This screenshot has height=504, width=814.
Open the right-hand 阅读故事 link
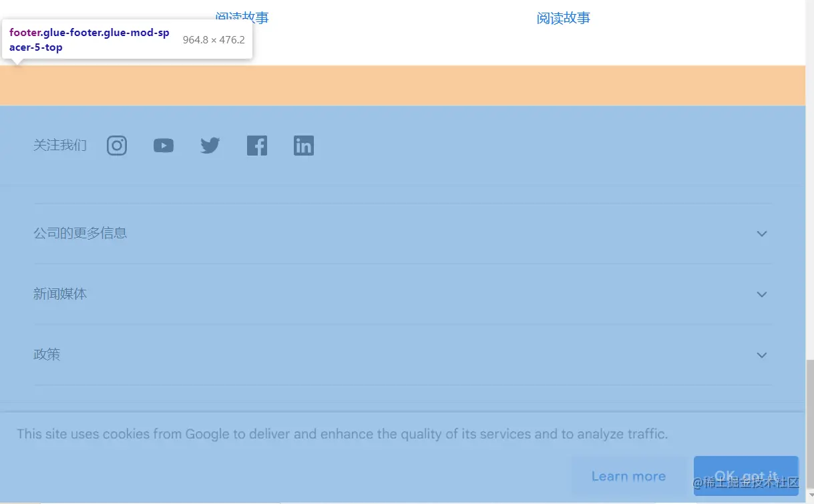click(x=564, y=18)
